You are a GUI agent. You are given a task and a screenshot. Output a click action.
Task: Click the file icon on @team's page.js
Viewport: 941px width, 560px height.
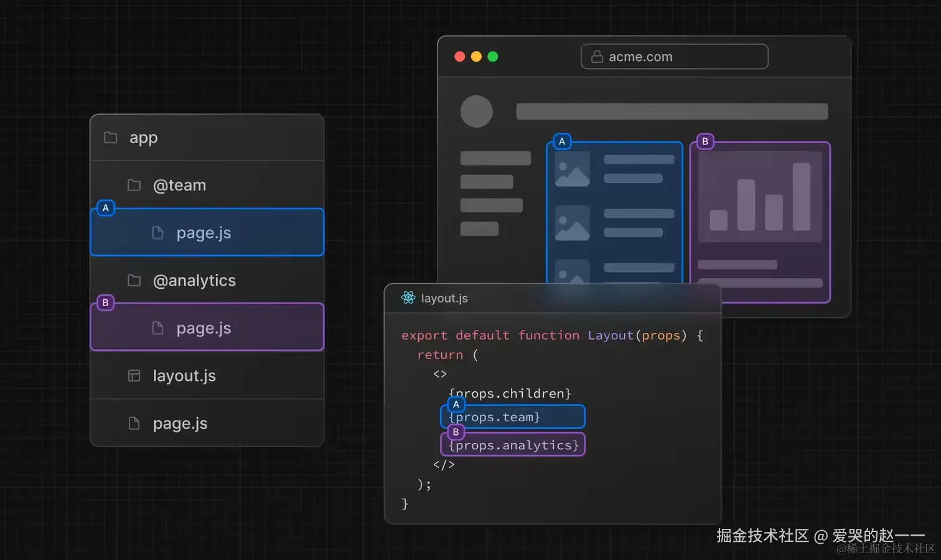point(157,233)
